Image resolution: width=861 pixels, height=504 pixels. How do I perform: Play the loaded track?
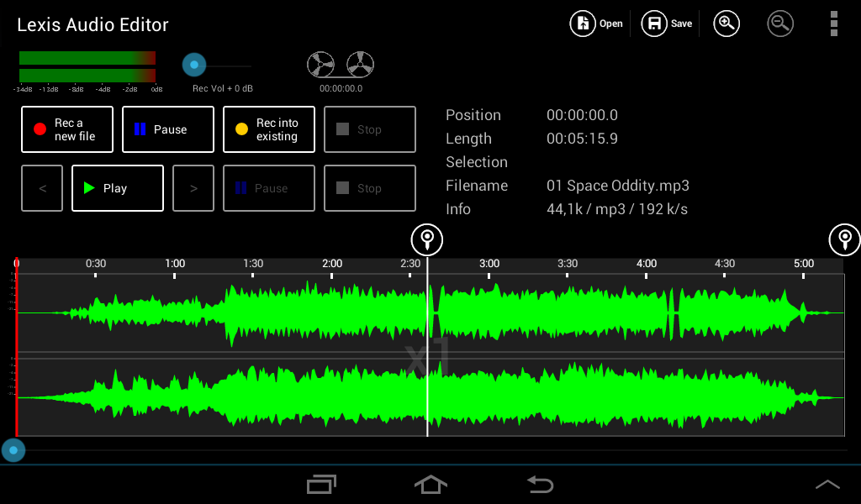(118, 188)
